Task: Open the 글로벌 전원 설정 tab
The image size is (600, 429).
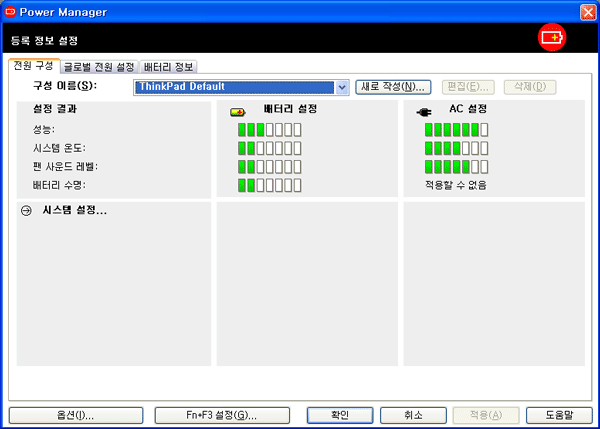Action: point(99,67)
